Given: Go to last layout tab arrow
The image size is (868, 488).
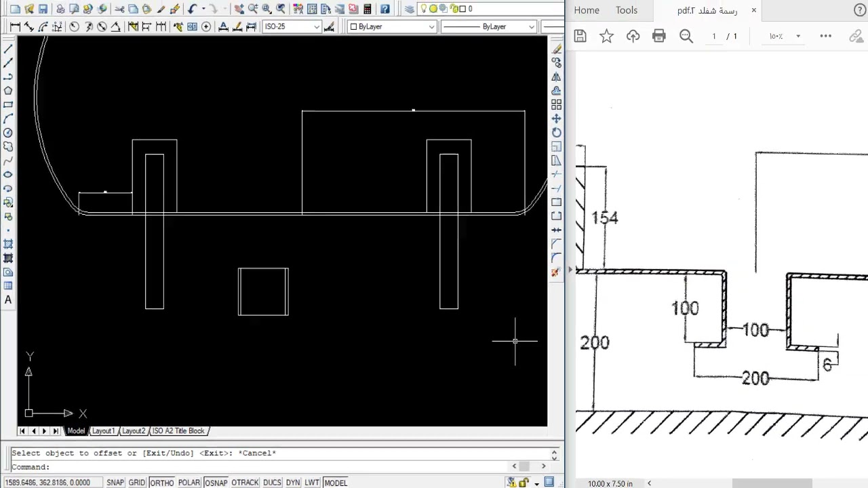Looking at the screenshot, I should pos(56,431).
